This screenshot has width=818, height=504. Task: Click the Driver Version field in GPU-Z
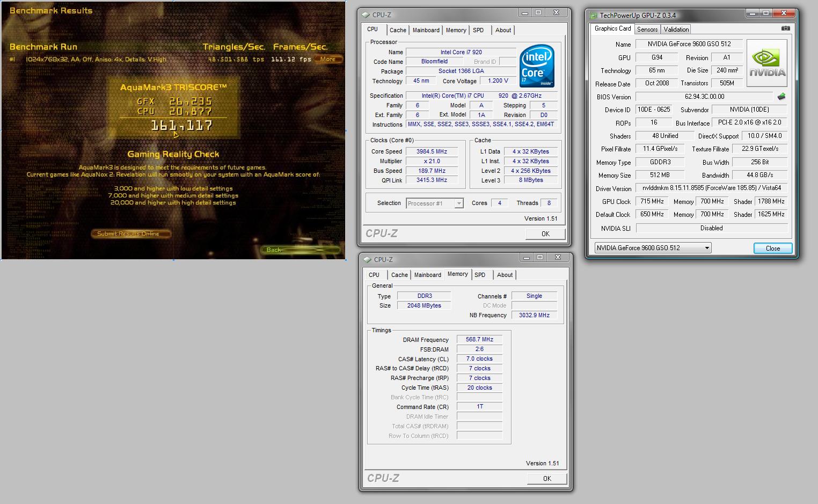[x=711, y=188]
